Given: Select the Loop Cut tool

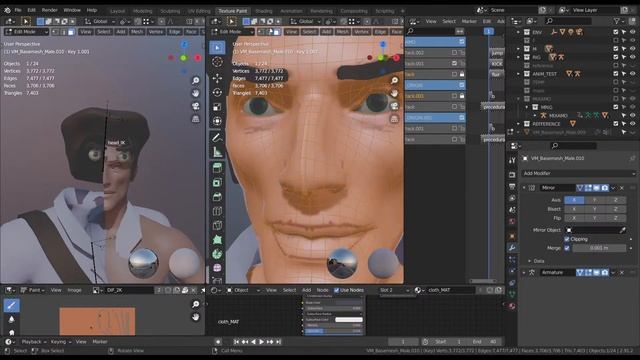Looking at the screenshot, I should coord(217,211).
